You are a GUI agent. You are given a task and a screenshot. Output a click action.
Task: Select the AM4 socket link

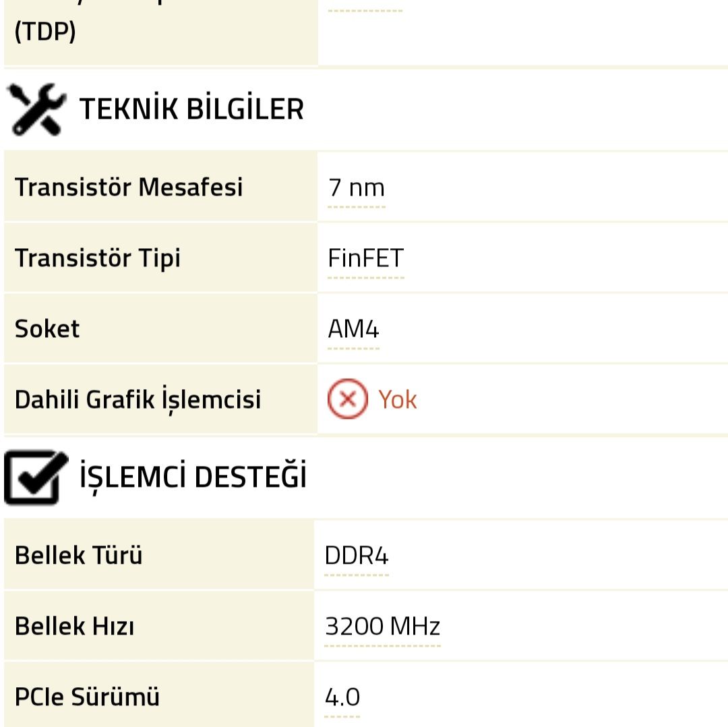point(353,329)
